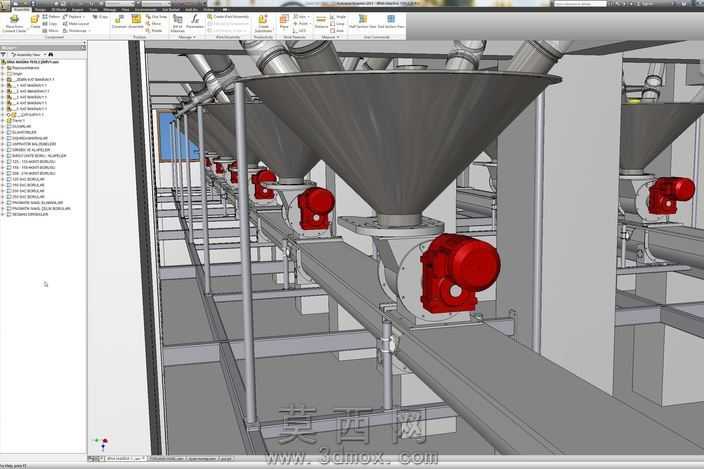704x469 pixels.
Task: Click the Replace component tool
Action: coord(72,17)
